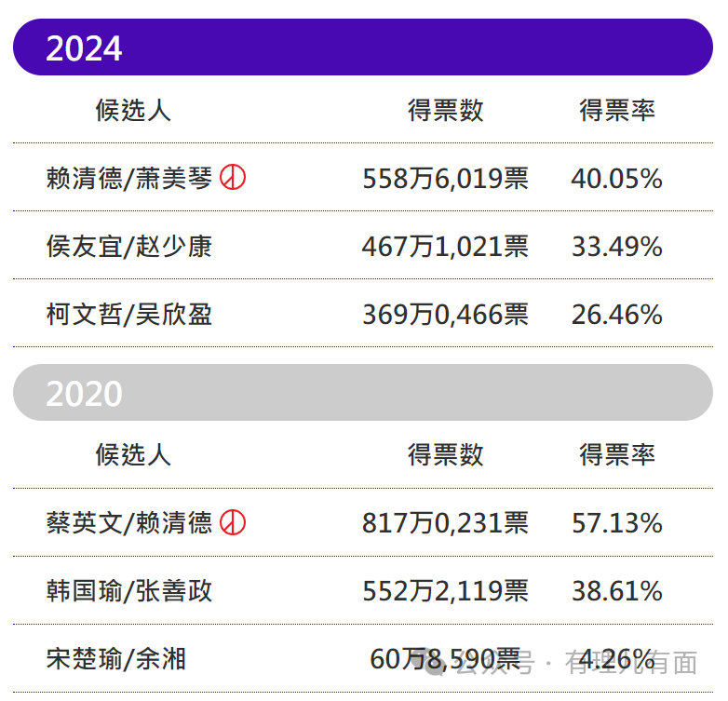The width and height of the screenshot is (728, 701).
Task: Click the candidate name 宋楚瑜/余湘
Action: point(116,659)
